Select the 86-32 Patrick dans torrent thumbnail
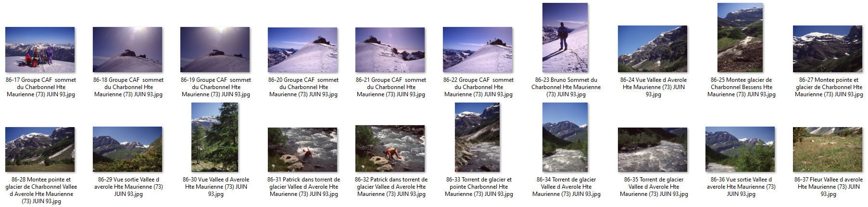Viewport: 868px width, 207px height. coord(390,149)
